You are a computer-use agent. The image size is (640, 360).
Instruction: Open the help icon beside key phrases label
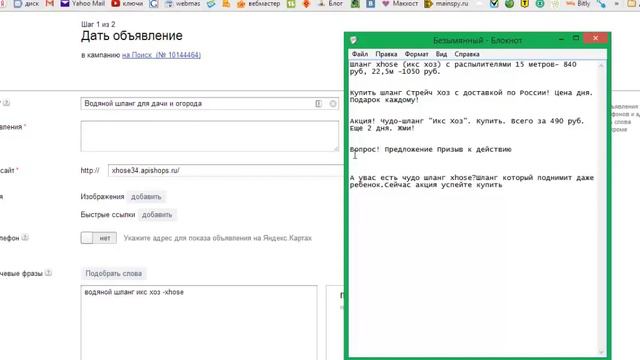[x=48, y=273]
